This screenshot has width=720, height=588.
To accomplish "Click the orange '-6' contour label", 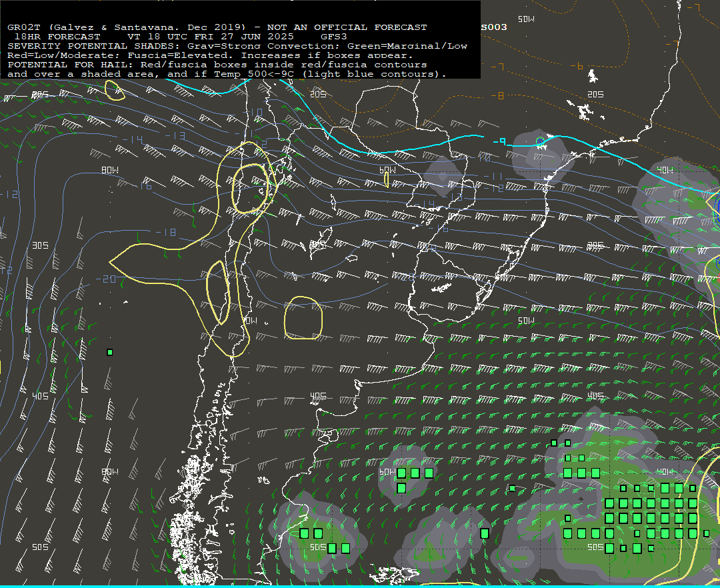I will [577, 66].
